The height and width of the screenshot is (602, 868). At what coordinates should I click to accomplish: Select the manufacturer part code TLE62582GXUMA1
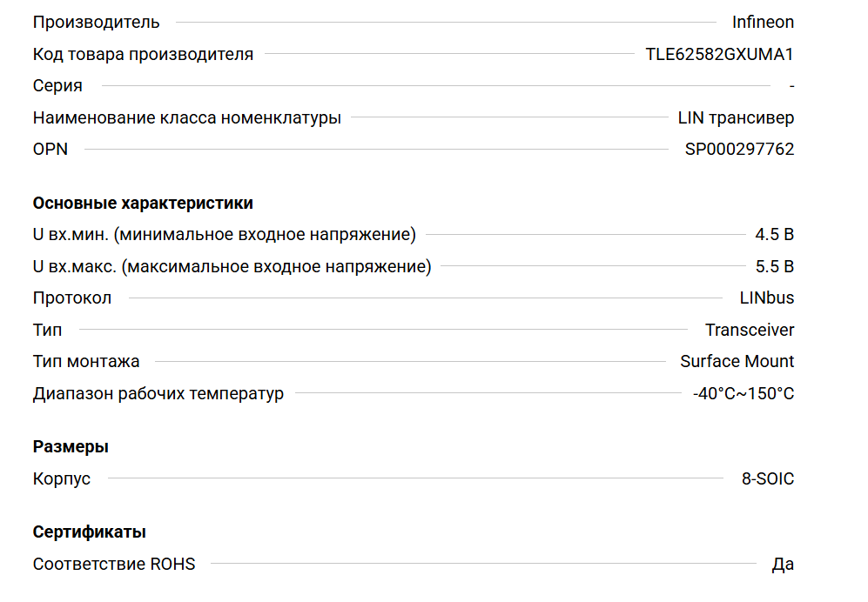[719, 54]
